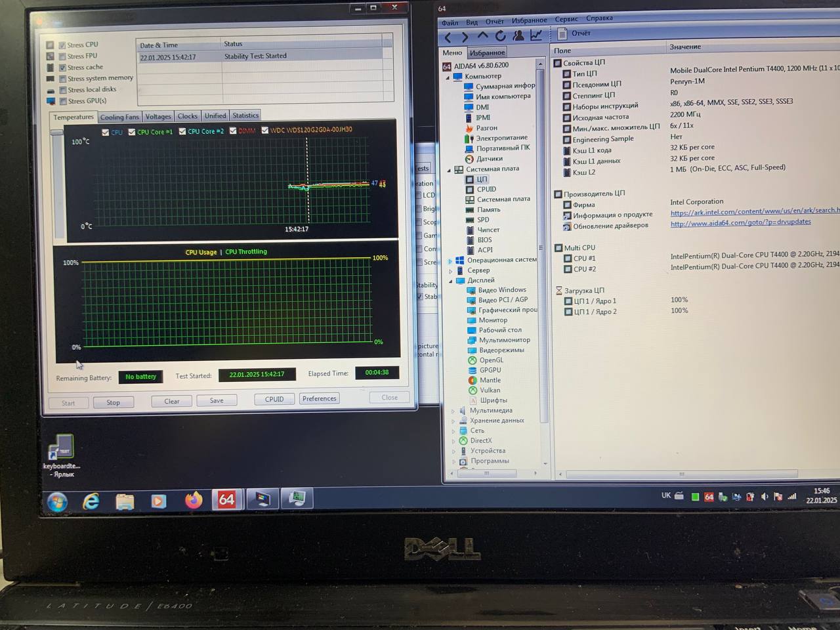Click the AIDA64 icon in the system tray
840x630 pixels.
pos(709,497)
